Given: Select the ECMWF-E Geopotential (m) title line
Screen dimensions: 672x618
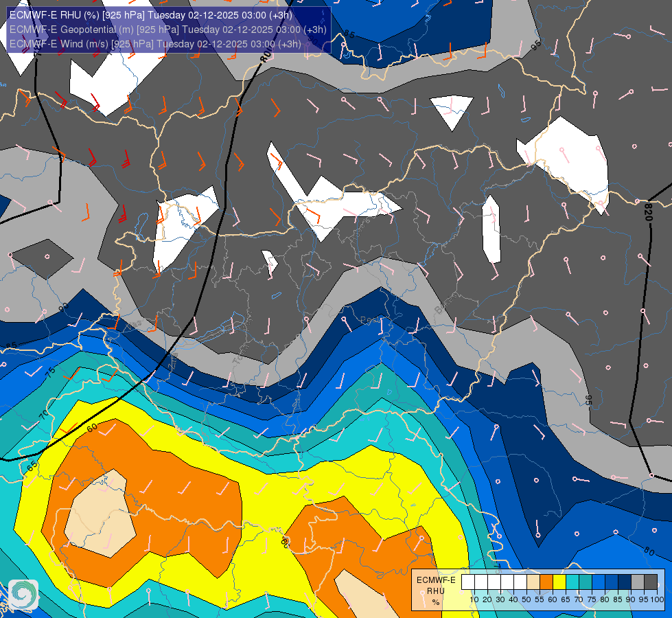Looking at the screenshot, I should tap(168, 30).
